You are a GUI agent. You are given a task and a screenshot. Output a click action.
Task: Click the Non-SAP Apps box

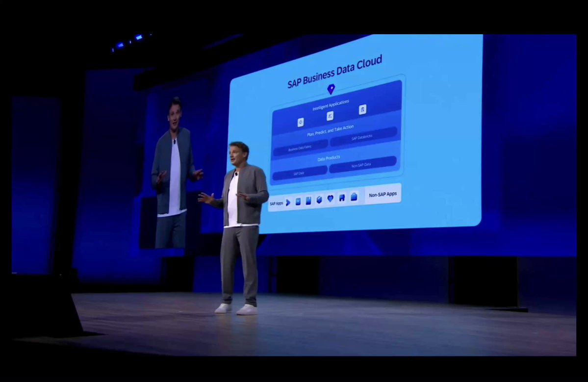(383, 194)
